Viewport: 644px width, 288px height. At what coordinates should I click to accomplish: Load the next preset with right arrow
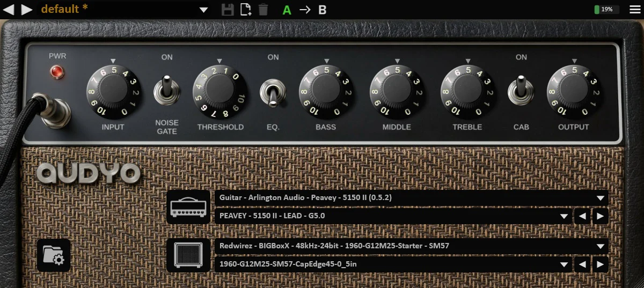pos(26,9)
